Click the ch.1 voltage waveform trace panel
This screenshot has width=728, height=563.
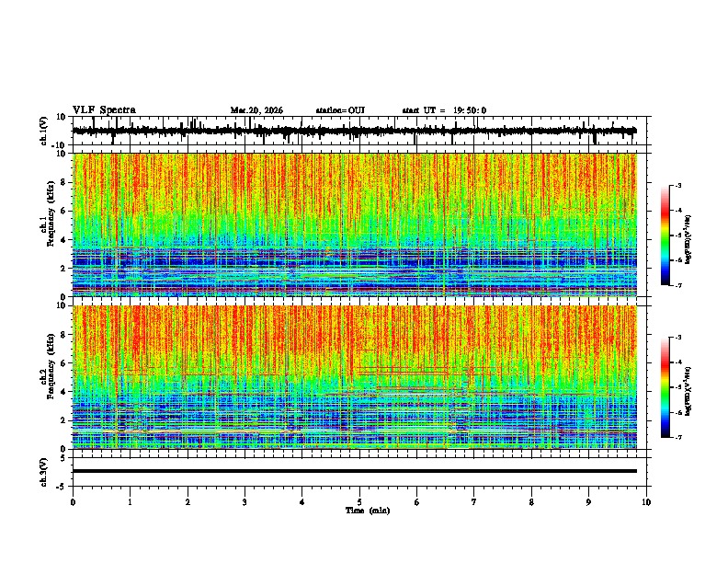pos(361,131)
